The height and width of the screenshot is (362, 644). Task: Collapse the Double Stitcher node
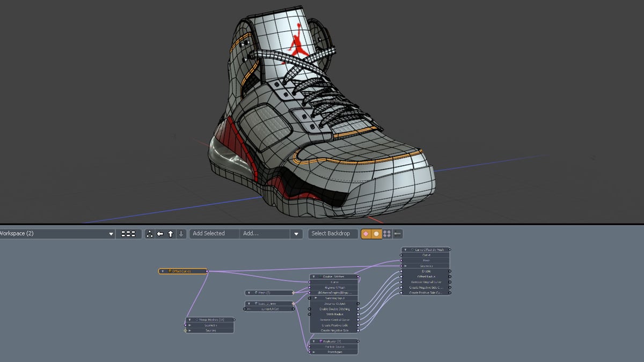(x=313, y=277)
